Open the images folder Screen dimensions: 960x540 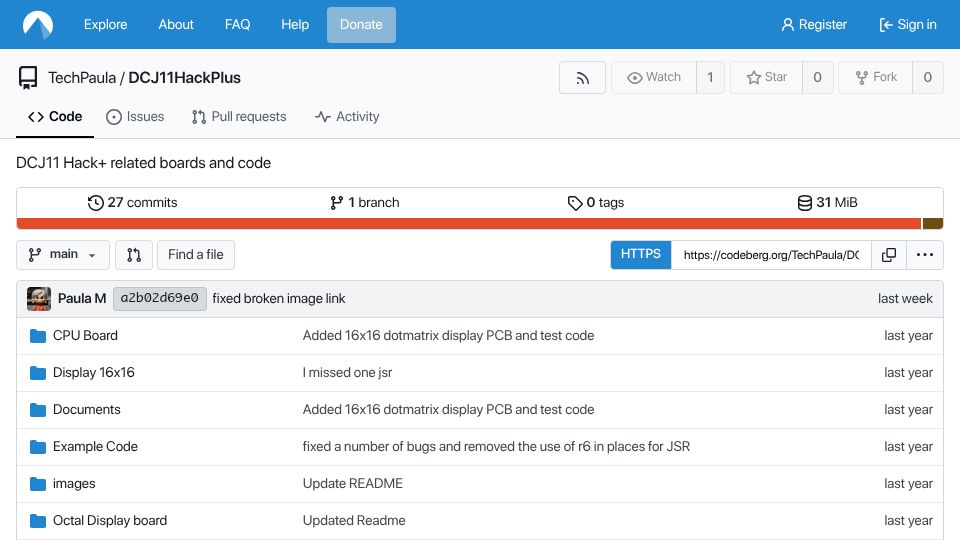(x=74, y=484)
